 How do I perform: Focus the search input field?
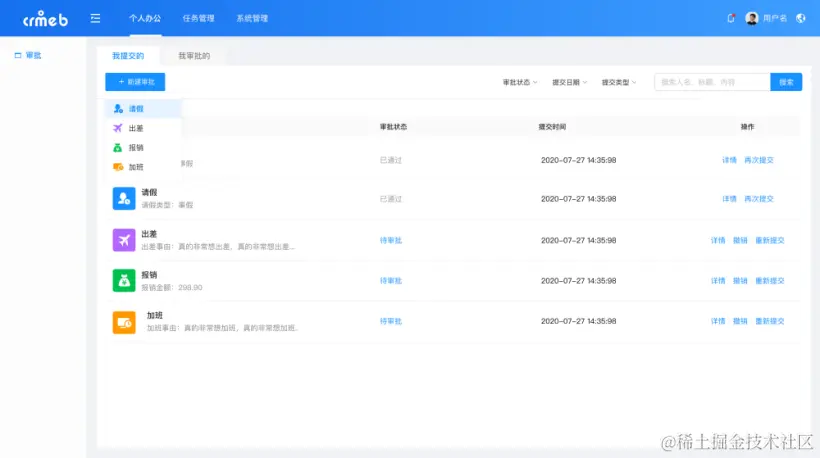tap(712, 82)
